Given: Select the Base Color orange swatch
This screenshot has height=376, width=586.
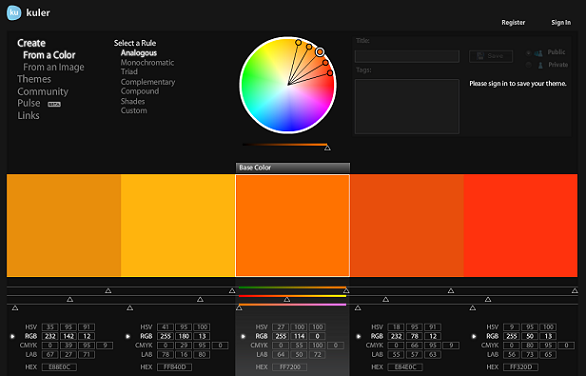Looking at the screenshot, I should click(293, 225).
